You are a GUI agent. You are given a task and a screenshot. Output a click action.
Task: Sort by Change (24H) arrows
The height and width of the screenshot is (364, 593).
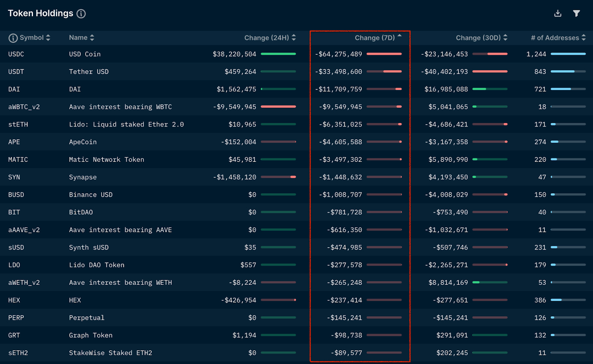294,38
